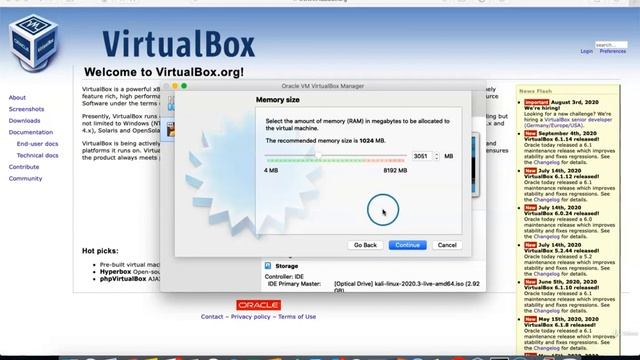Viewport: 640px width, 360px height.
Task: Open the About page link
Action: pos(17,98)
